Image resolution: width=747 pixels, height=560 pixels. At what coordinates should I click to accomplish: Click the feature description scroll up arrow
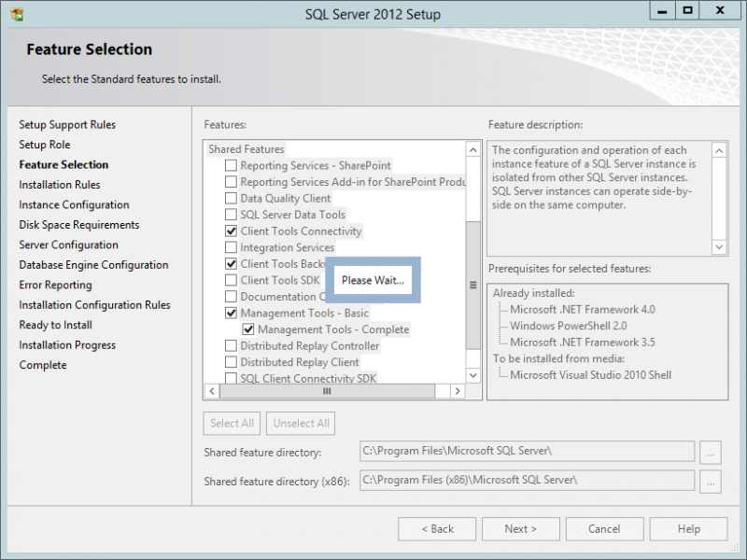[x=719, y=150]
